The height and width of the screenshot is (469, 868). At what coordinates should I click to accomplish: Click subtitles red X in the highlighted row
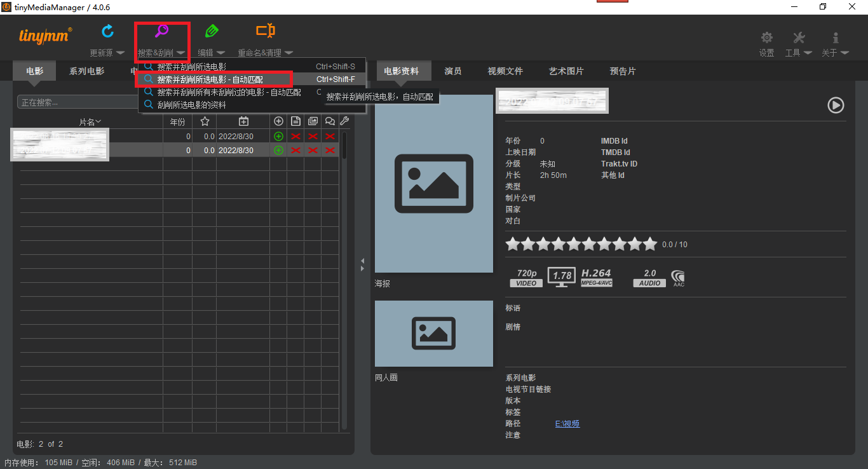click(x=330, y=150)
